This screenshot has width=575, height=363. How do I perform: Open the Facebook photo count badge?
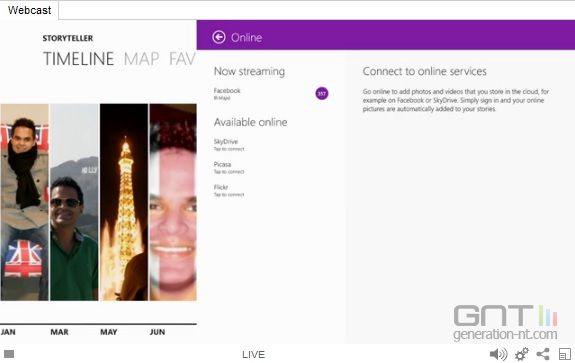click(x=322, y=94)
